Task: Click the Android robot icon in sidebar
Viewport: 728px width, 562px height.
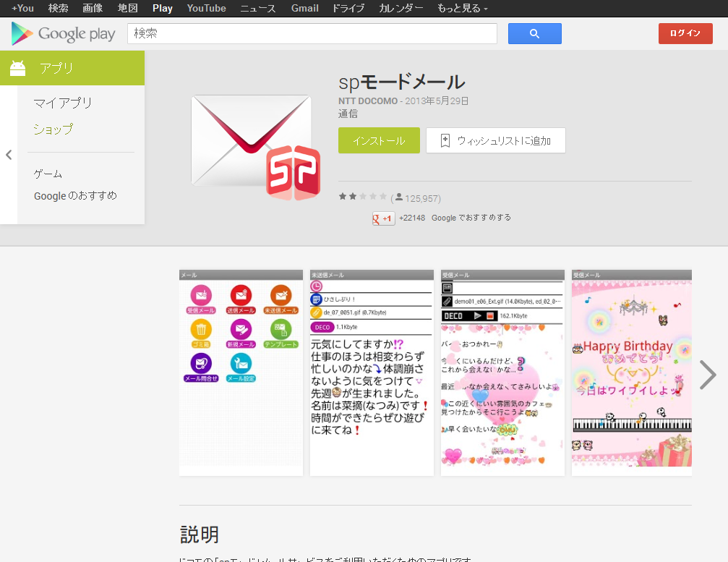Action: 17,68
